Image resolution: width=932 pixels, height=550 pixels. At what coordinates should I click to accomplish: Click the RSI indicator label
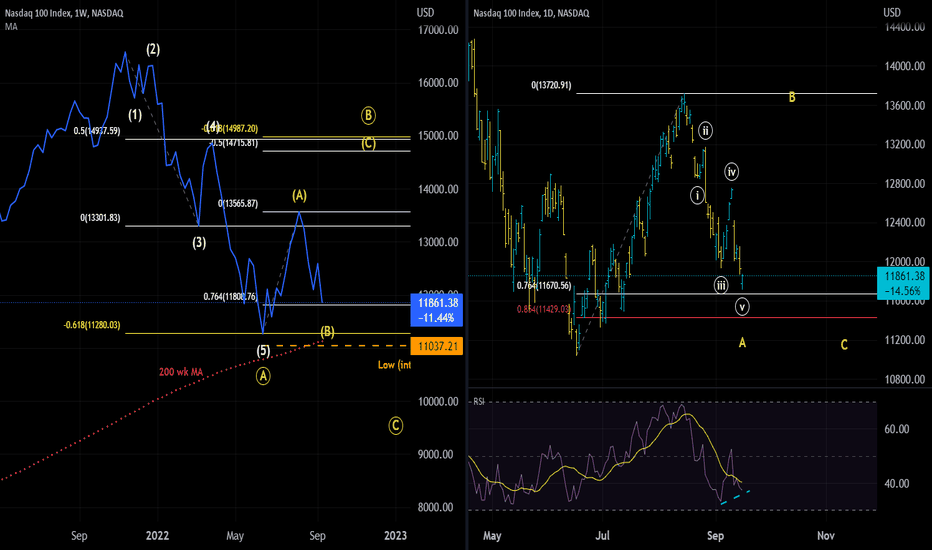pos(478,402)
